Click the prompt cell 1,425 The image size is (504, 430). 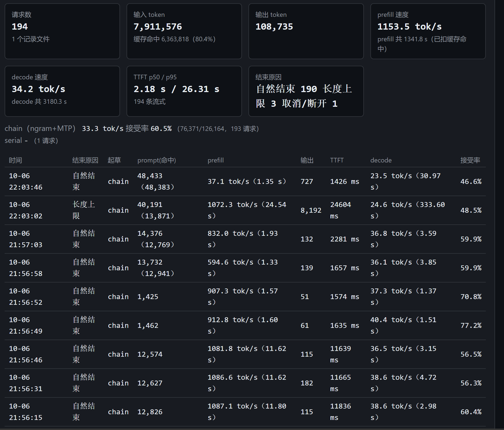148,297
